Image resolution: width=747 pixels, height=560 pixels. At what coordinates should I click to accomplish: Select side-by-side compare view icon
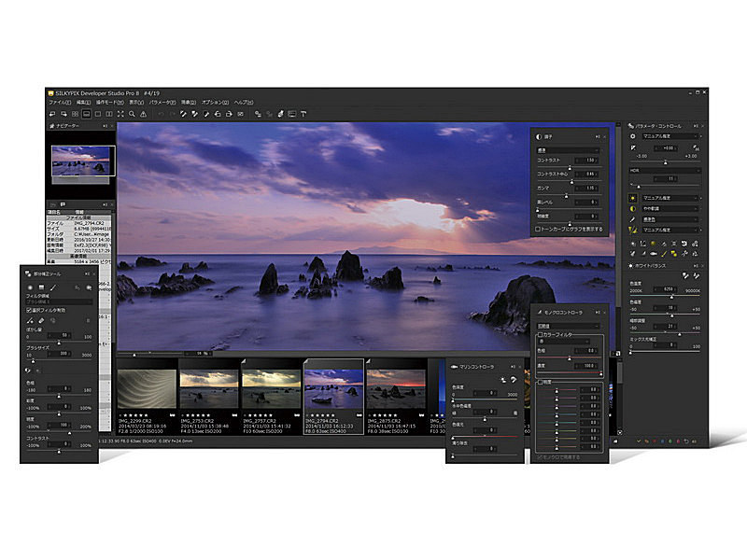tap(109, 114)
